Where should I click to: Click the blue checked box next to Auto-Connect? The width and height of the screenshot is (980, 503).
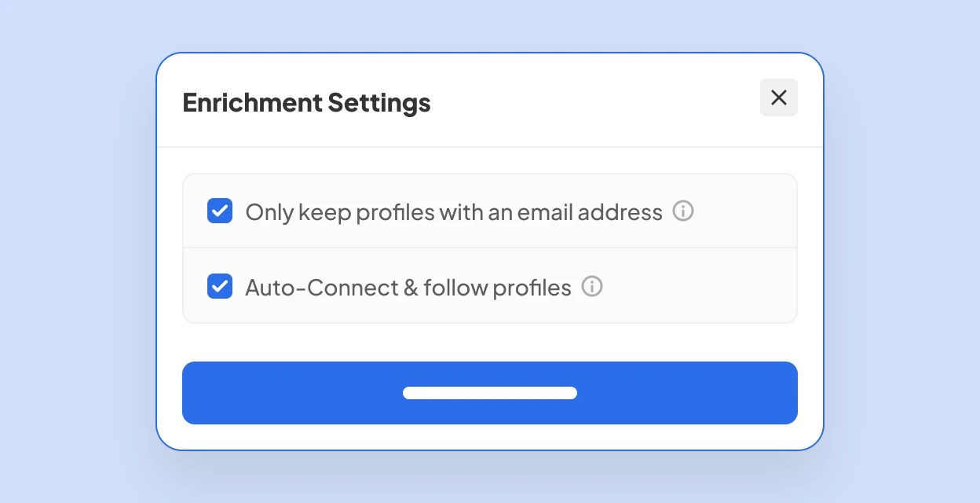[220, 286]
